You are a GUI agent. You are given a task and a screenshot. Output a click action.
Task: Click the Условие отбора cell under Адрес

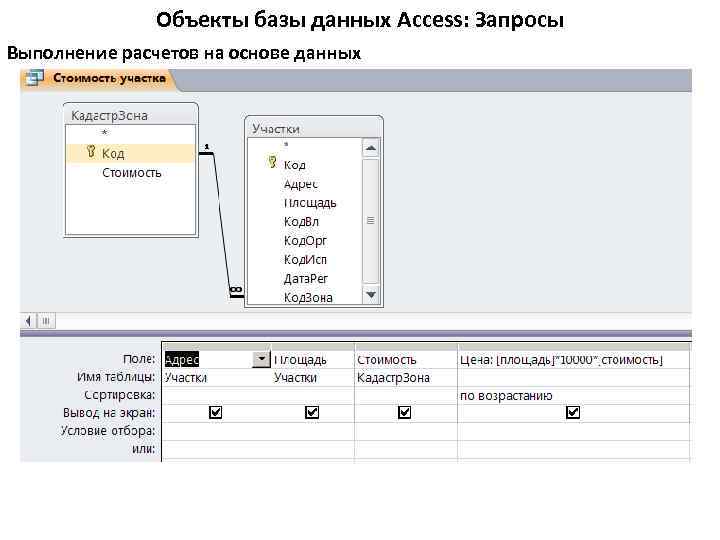(217, 431)
